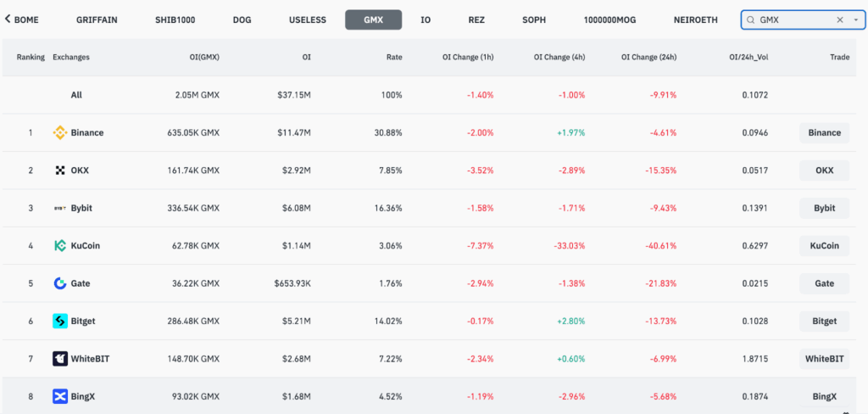Click the $11.47M Binance OI value
Viewport: 868px width, 414px height.
click(295, 133)
